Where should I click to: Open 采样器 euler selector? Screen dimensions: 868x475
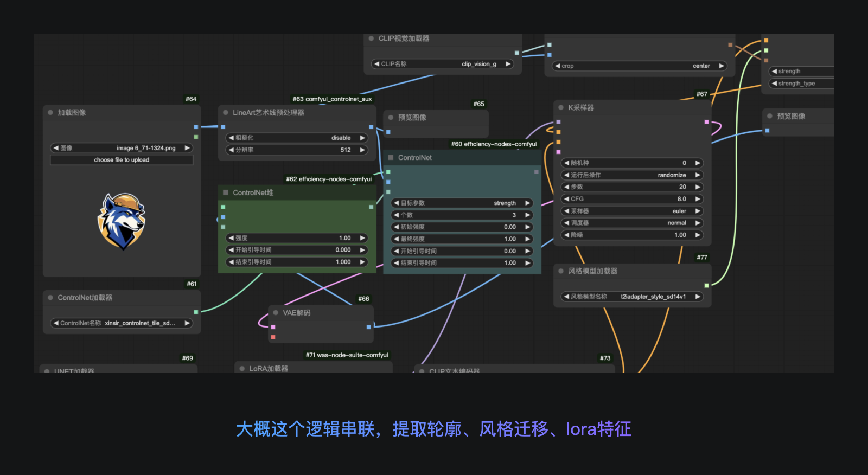click(632, 211)
